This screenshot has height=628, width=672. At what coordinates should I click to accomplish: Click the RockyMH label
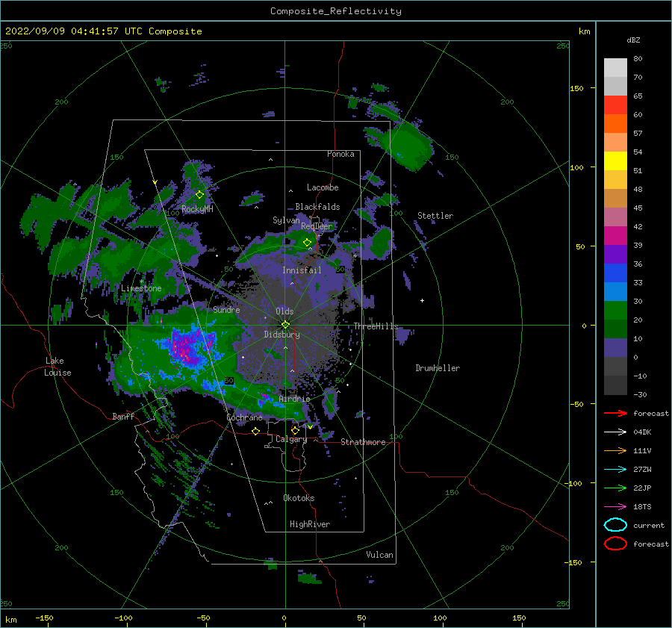[197, 209]
